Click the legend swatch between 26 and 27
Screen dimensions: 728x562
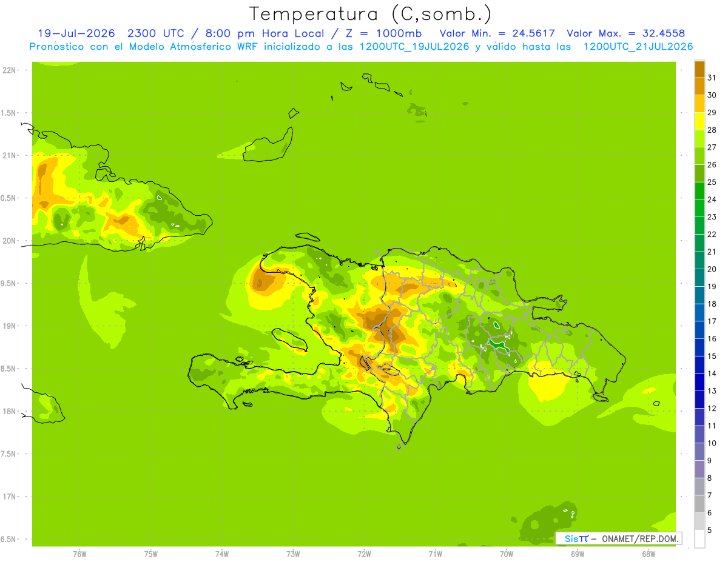tap(699, 156)
